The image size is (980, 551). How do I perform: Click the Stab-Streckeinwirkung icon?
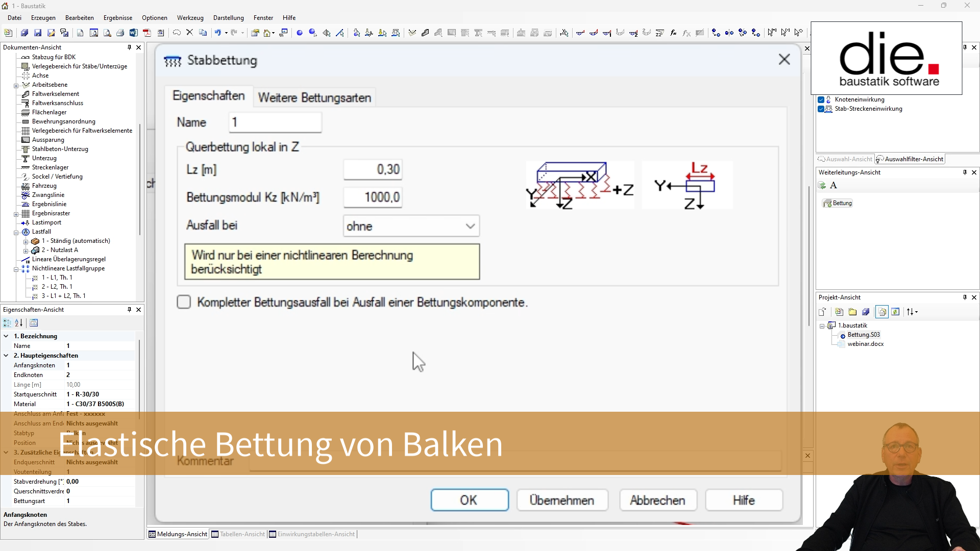[x=830, y=109]
